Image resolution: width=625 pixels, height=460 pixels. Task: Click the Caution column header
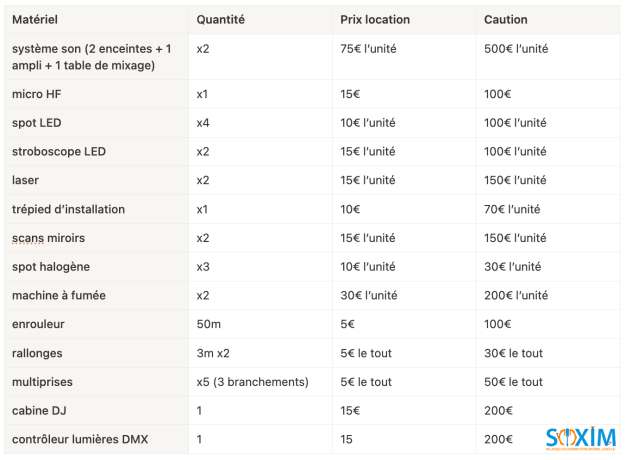[x=505, y=20]
